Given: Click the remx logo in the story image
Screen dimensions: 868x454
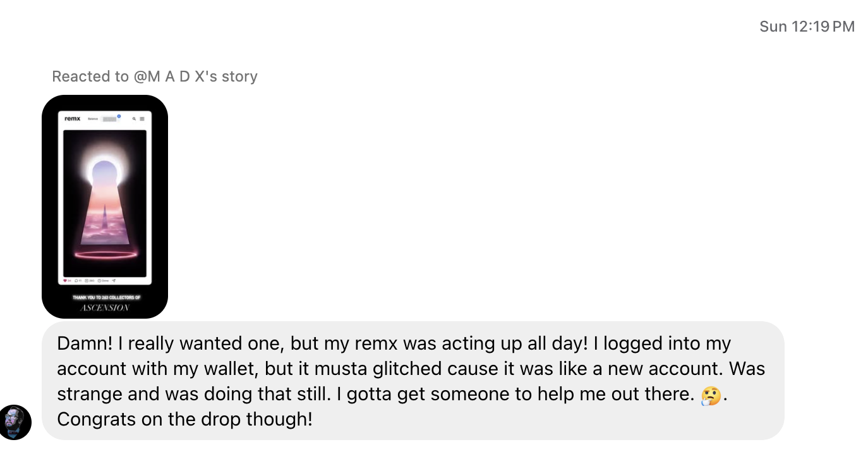Looking at the screenshot, I should point(73,118).
